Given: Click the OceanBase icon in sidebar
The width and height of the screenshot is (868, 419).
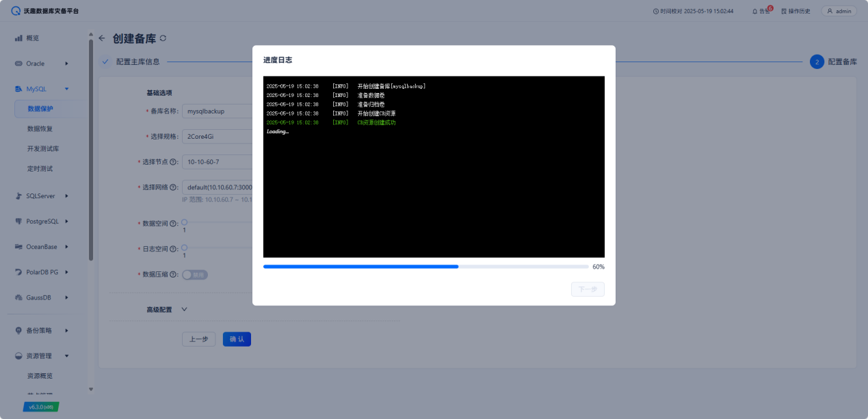Looking at the screenshot, I should (19, 247).
